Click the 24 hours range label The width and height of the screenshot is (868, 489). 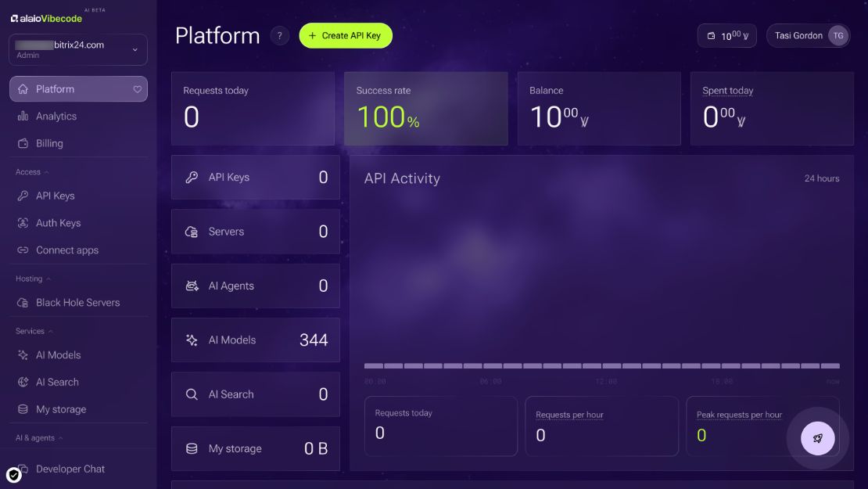(822, 178)
